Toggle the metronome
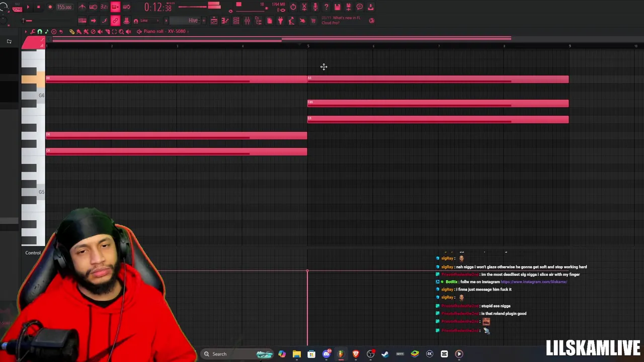 click(x=82, y=7)
